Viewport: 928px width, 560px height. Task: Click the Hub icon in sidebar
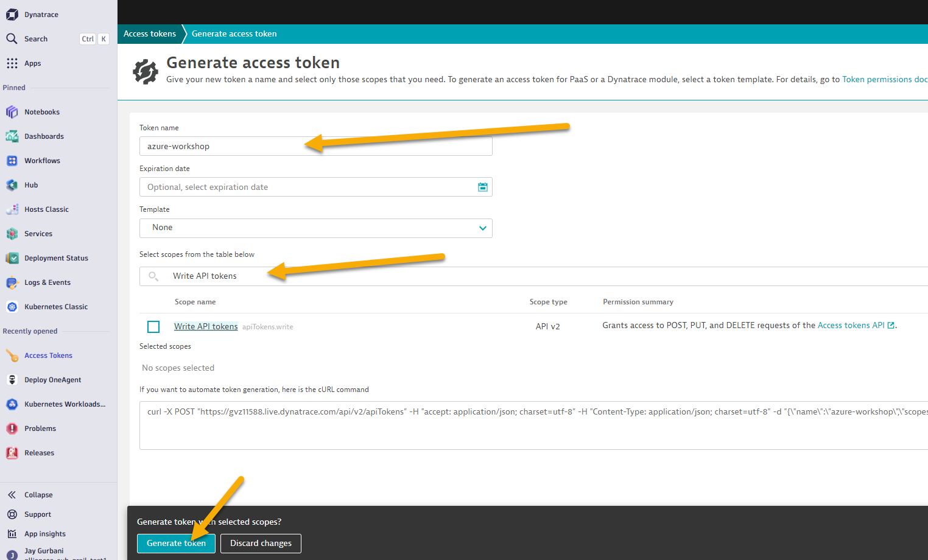click(x=12, y=185)
